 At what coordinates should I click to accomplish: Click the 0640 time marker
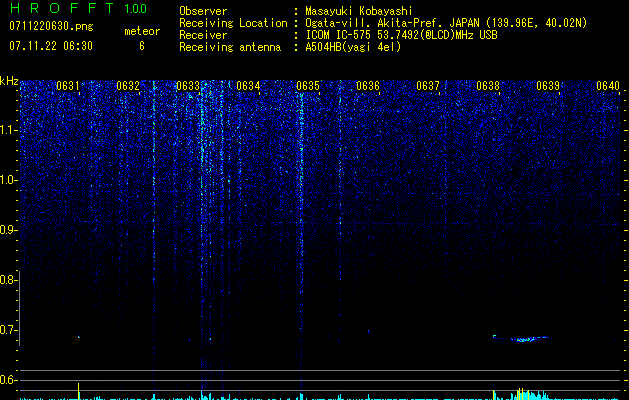point(608,86)
